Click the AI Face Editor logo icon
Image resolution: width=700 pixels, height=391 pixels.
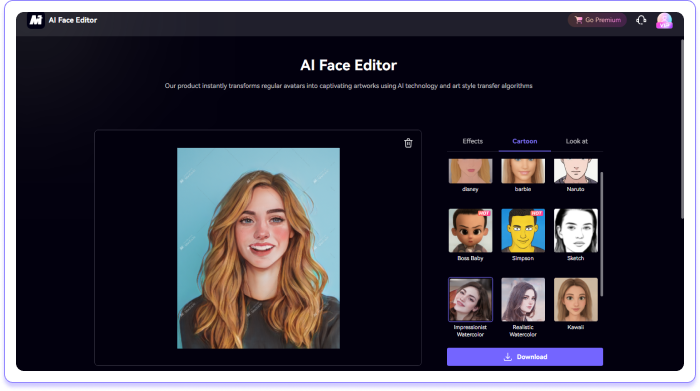click(x=36, y=20)
